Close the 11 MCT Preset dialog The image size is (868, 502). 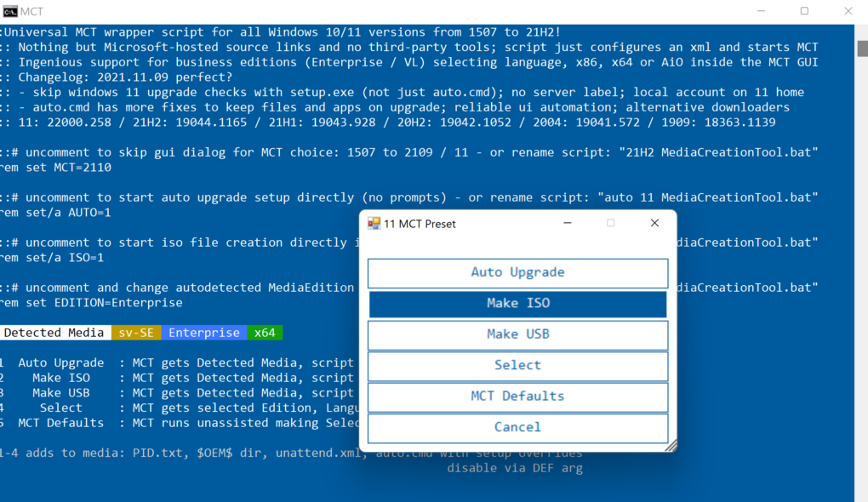pyautogui.click(x=654, y=224)
